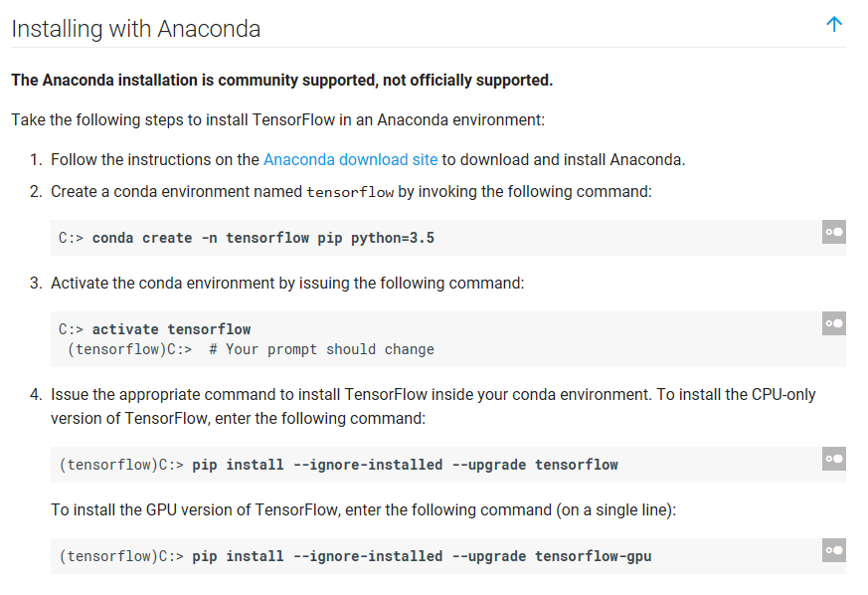Click the bold community supported notice
Viewport: 868px width, 595px height.
(281, 80)
